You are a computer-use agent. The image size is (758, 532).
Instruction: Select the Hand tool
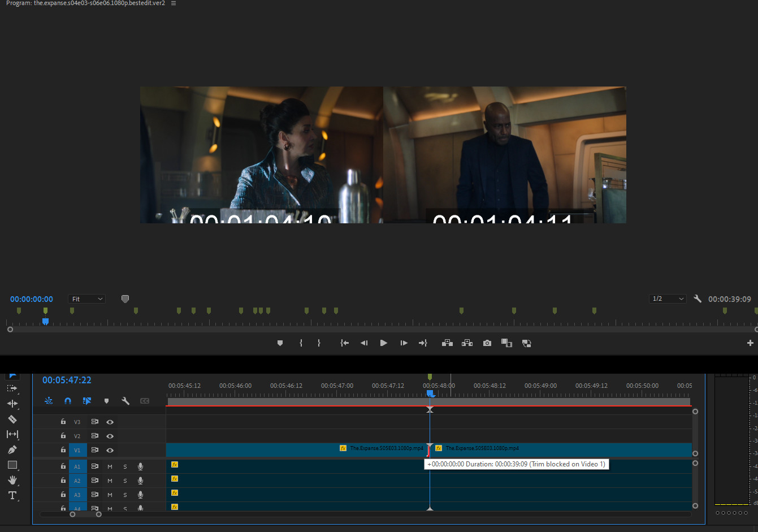12,480
